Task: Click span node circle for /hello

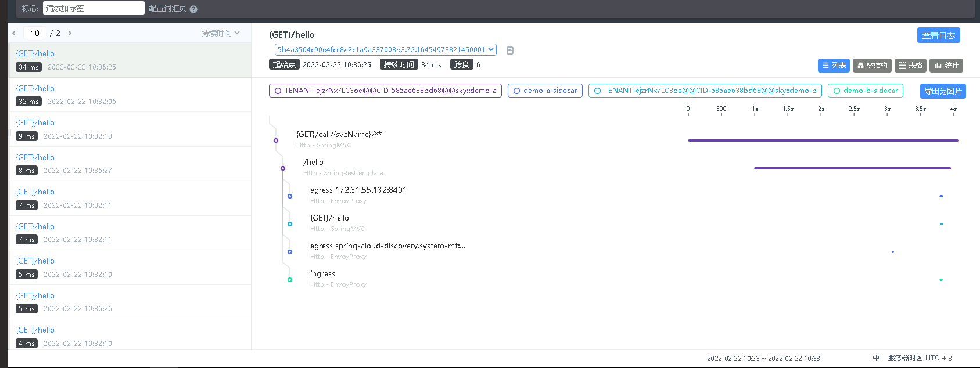Action: pyautogui.click(x=283, y=168)
